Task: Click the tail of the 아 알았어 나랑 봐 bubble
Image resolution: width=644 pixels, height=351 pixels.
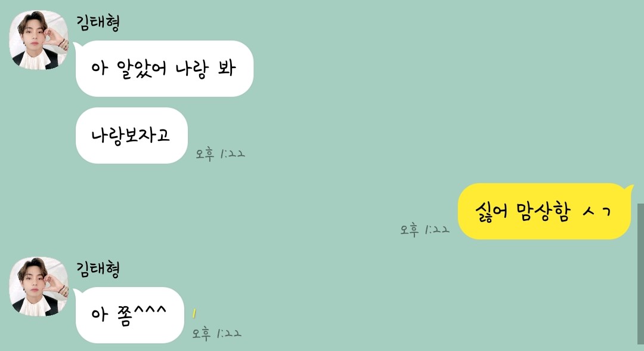Action: point(78,45)
